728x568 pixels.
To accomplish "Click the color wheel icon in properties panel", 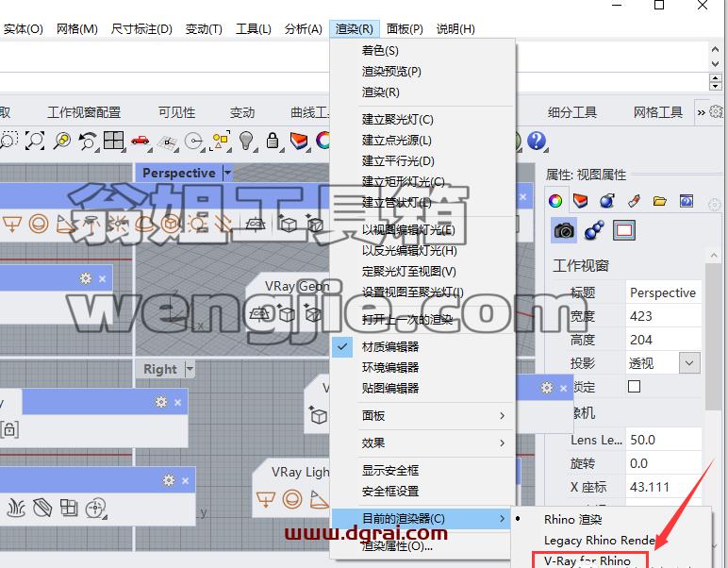I will pyautogui.click(x=555, y=201).
